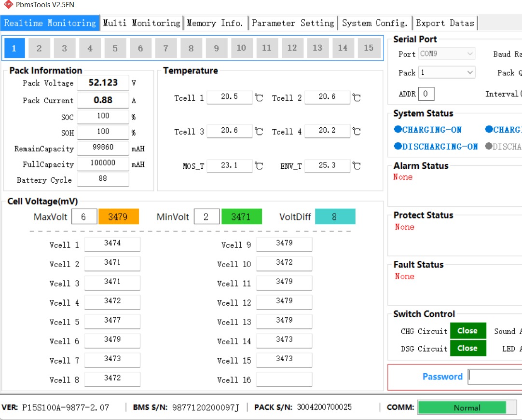Open the Pack number dropdown
This screenshot has height=420, width=522.
pos(446,72)
